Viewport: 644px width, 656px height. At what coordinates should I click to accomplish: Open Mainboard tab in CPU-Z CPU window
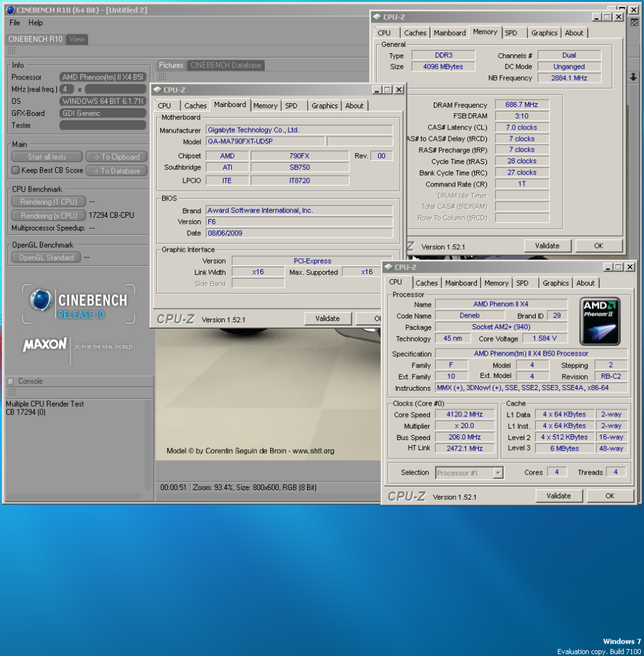(461, 283)
